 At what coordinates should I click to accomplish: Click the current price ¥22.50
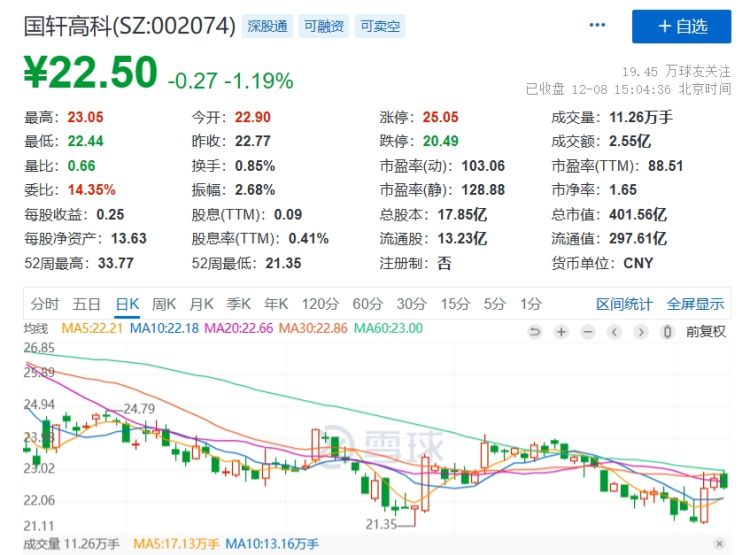(90, 72)
